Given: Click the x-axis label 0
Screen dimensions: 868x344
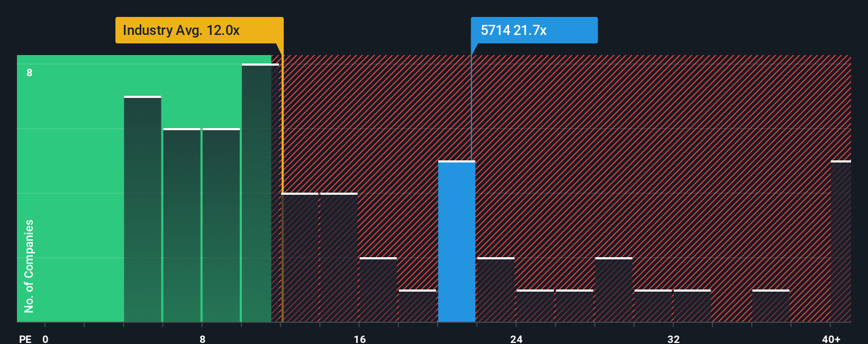Looking at the screenshot, I should click(46, 339).
